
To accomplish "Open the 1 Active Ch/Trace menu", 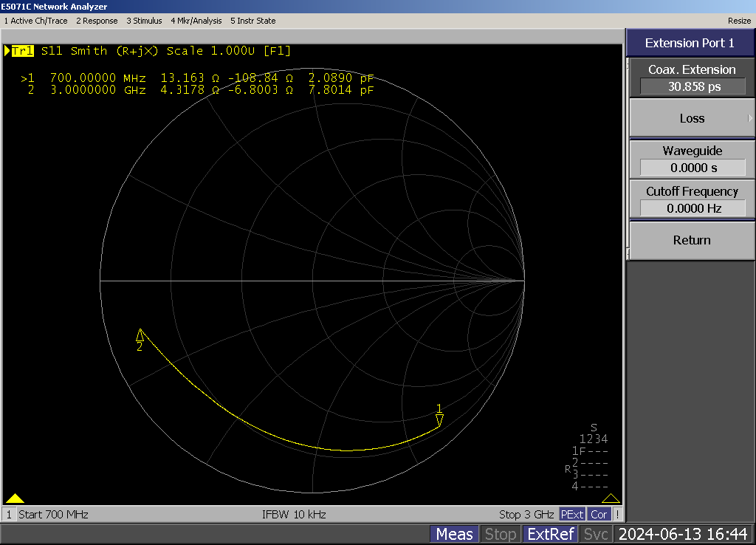I will pos(35,21).
